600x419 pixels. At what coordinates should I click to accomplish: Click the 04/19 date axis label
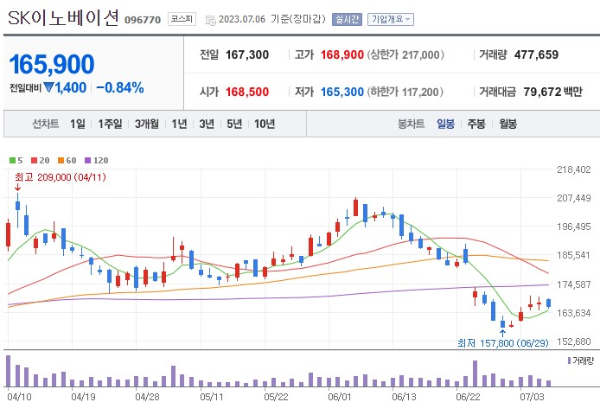pyautogui.click(x=83, y=397)
